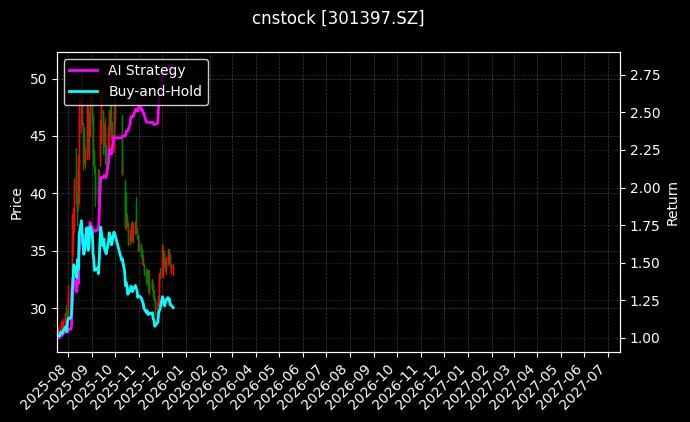This screenshot has height=422, width=690.
Task: Click the 2.00 return tick label
Action: (644, 188)
